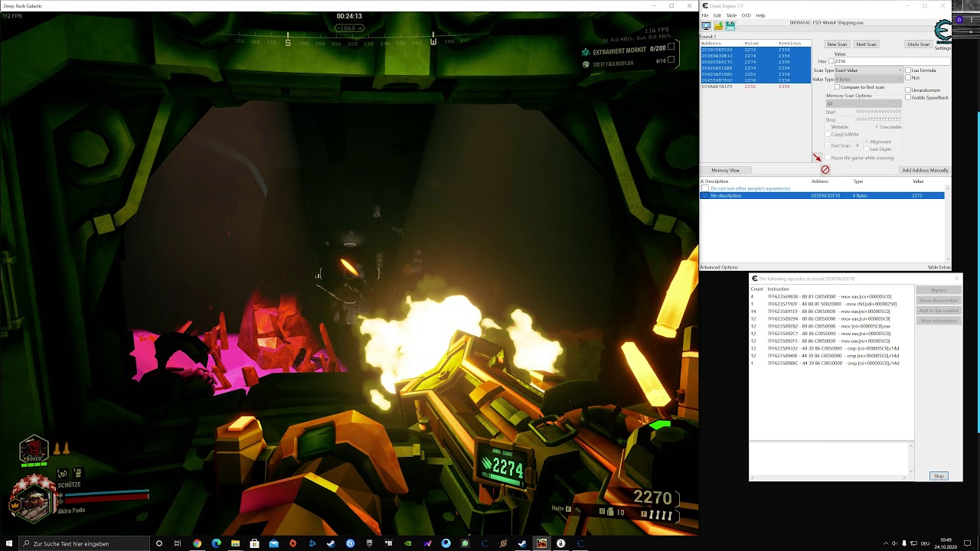The width and height of the screenshot is (980, 551).
Task: Load a cheat table with the folder icon
Action: tap(718, 26)
